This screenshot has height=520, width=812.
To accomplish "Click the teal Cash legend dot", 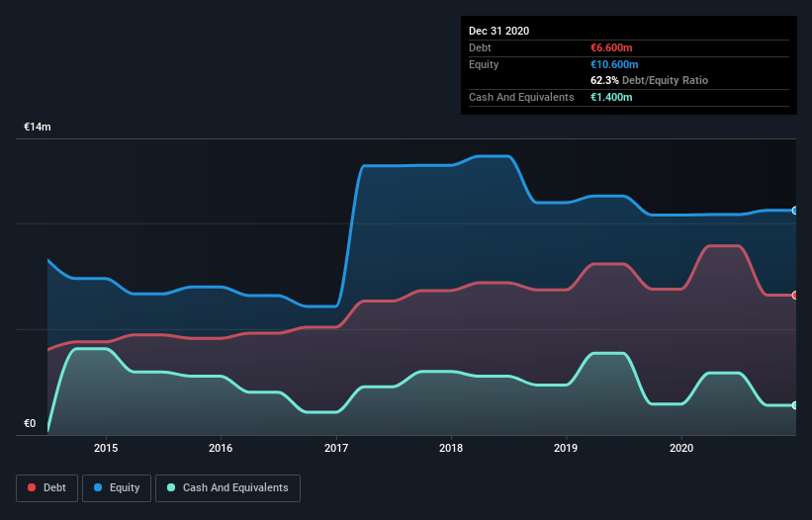I will 171,487.
